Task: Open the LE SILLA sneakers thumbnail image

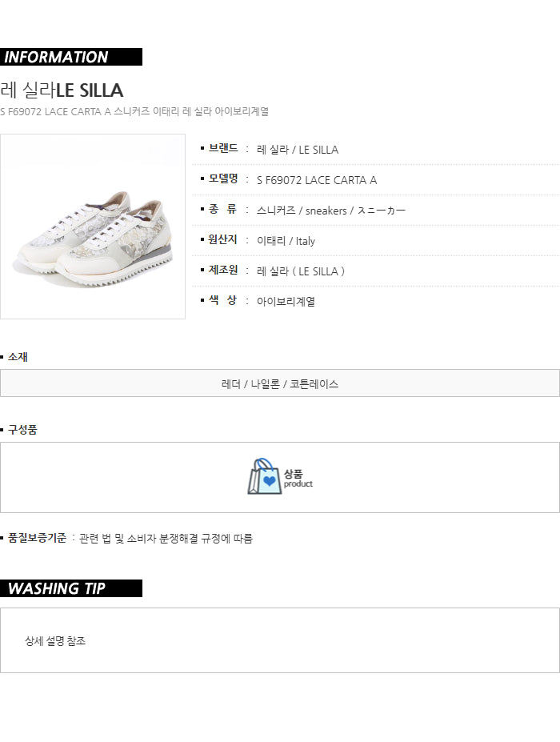Action: 93,227
